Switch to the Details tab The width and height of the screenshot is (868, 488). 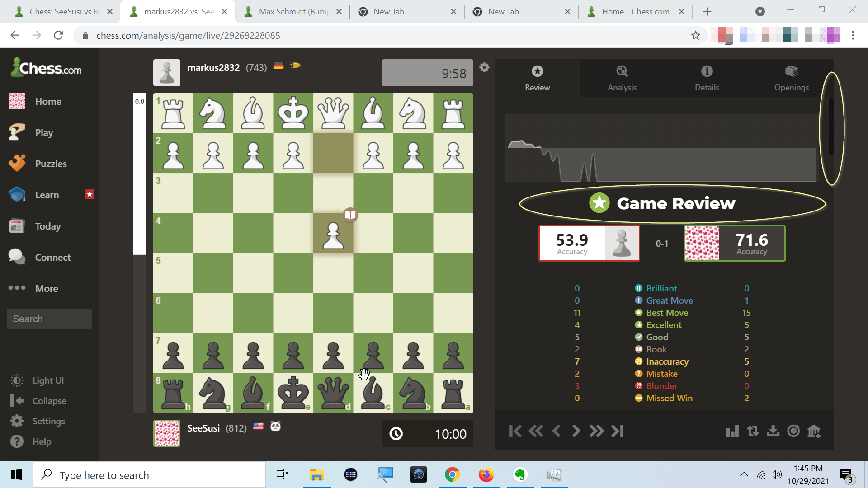[707, 78]
